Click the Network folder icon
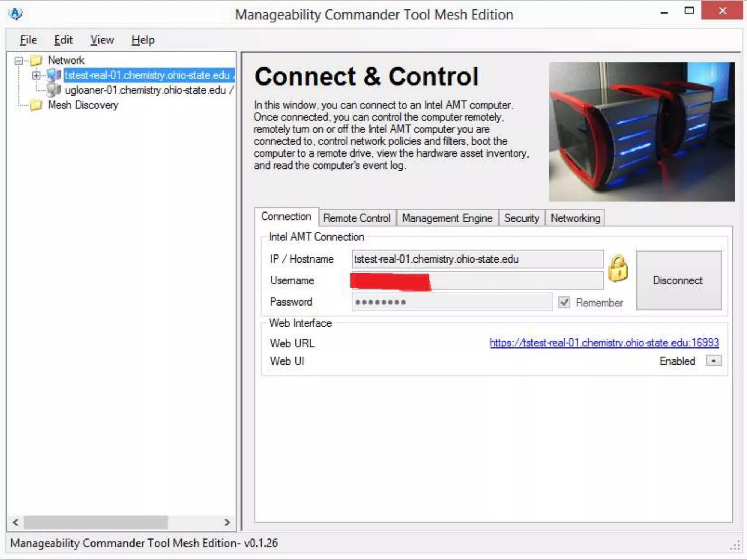Screen dimensions: 747x560 (36, 60)
